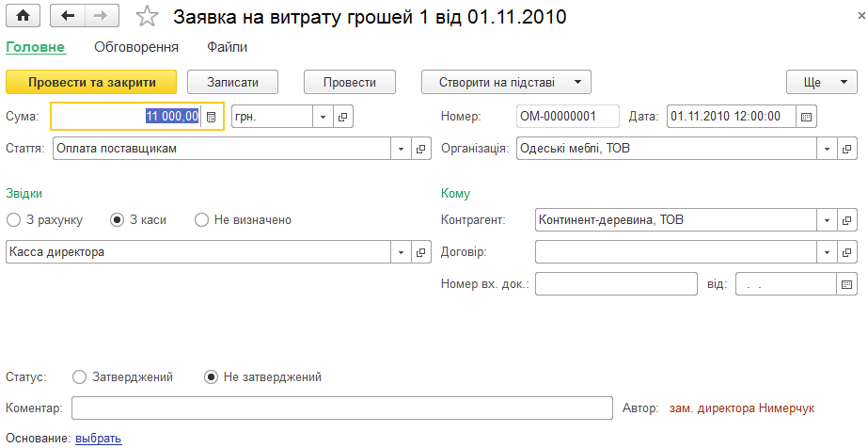Screen dimensions: 868x448
Task: Click the author зам. директора Нимерчук
Action: pos(742,408)
